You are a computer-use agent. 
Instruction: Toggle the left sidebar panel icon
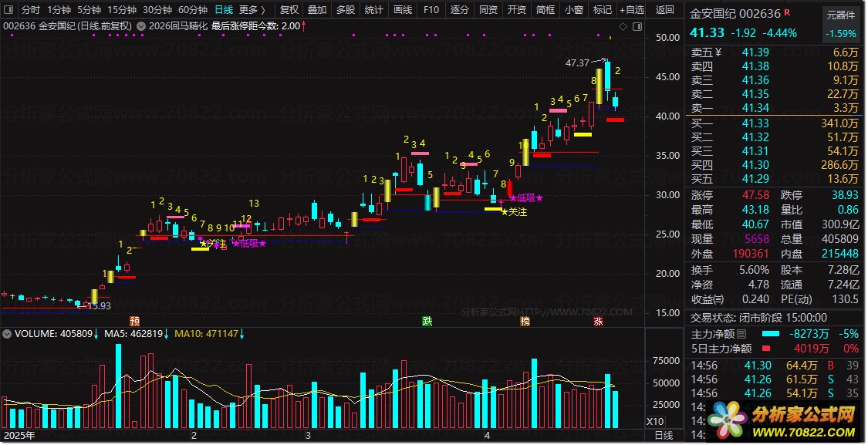pos(8,10)
